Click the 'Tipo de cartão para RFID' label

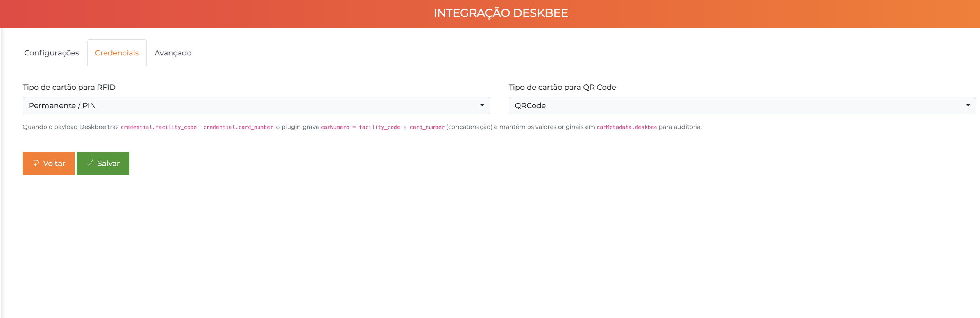pyautogui.click(x=69, y=87)
